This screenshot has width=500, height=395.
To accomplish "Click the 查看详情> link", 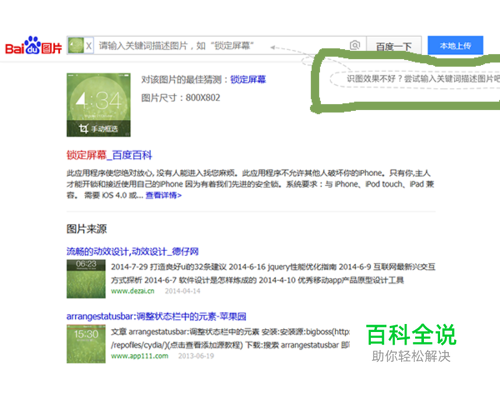I will pos(164,195).
